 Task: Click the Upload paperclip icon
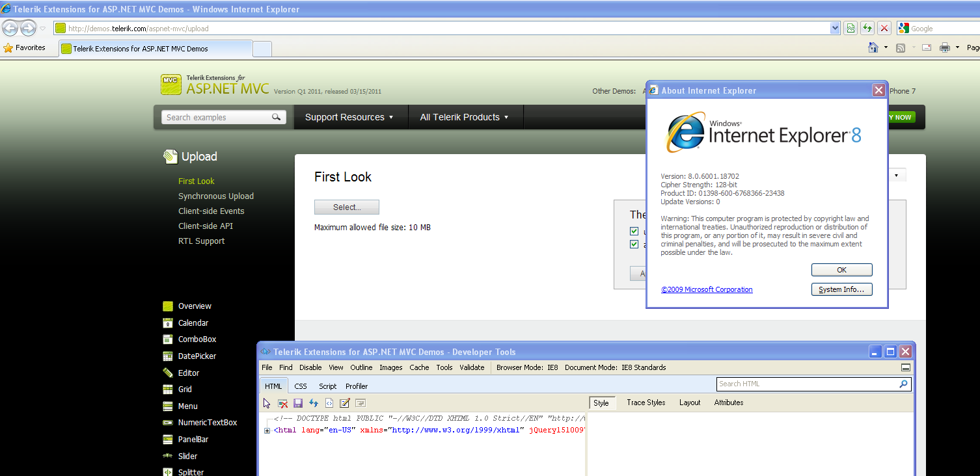click(x=170, y=157)
